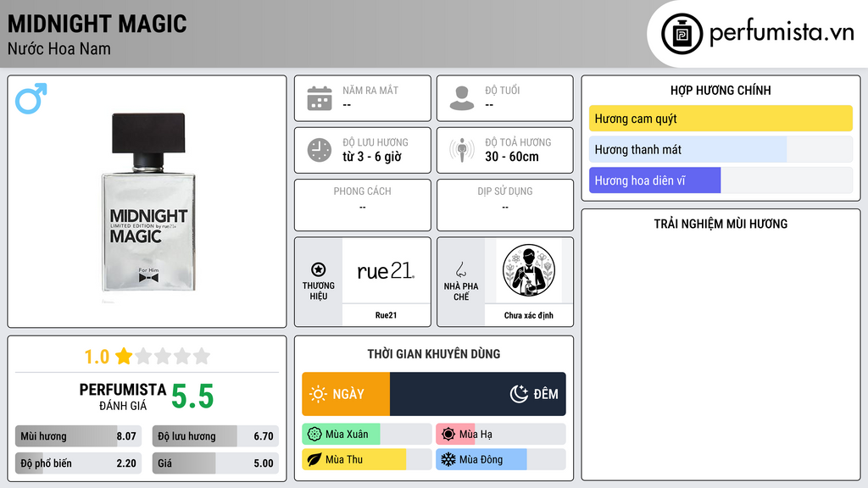Screen dimensions: 868x488
Task: Click the blue male gender symbol
Action: [31, 98]
